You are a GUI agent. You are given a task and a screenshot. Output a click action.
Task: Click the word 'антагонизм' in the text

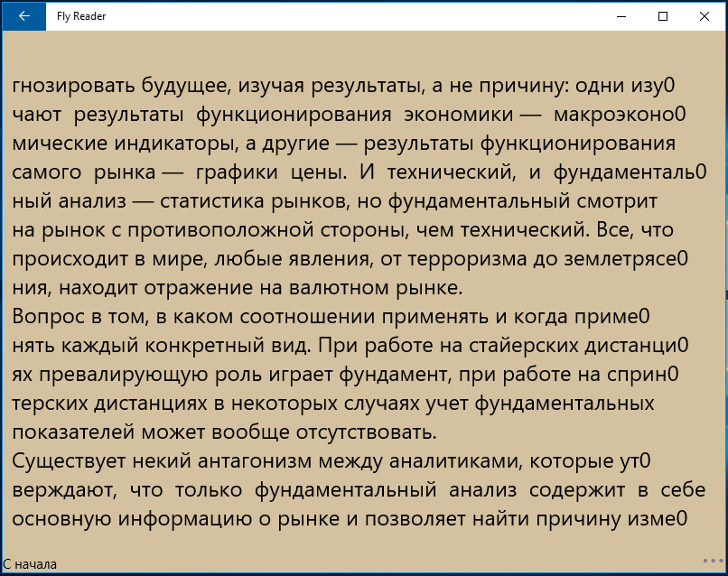click(x=255, y=461)
